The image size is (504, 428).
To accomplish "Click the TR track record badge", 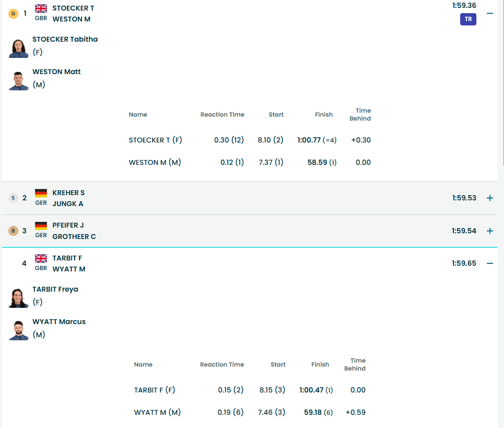I will tap(468, 19).
